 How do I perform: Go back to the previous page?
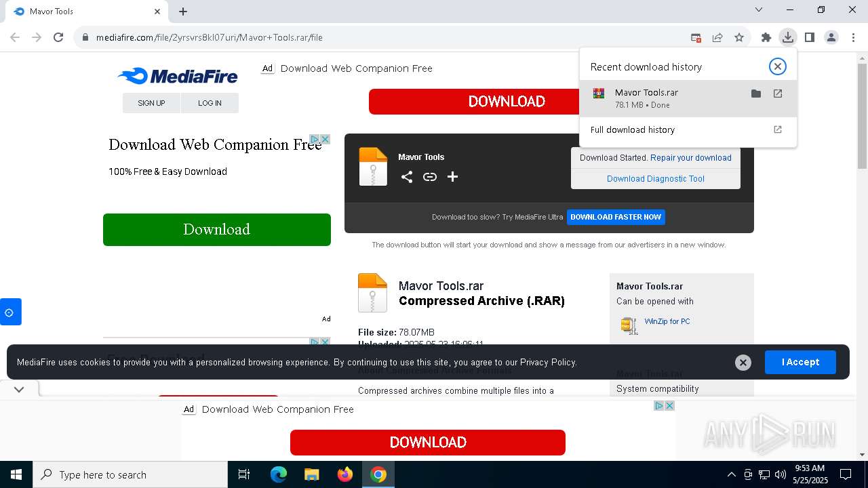[15, 37]
